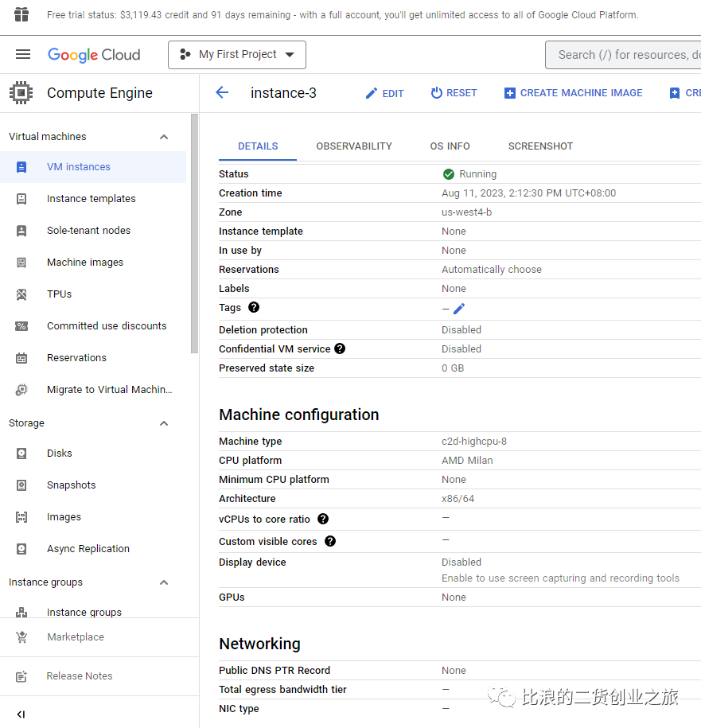Open Committed use discounts page
Viewport: 701px width, 728px height.
107,326
